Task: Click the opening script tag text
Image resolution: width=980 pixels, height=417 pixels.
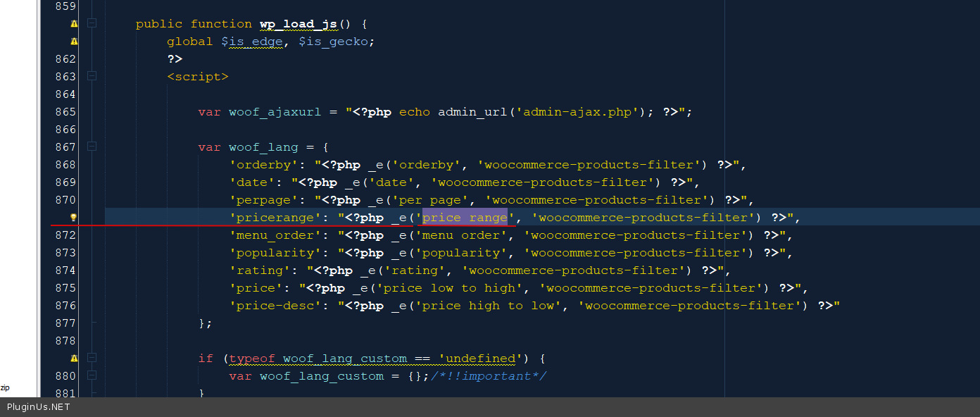Action: click(x=198, y=77)
